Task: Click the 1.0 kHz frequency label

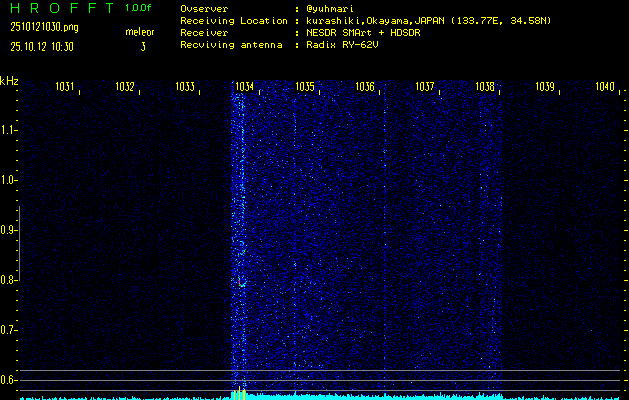Action: point(7,180)
